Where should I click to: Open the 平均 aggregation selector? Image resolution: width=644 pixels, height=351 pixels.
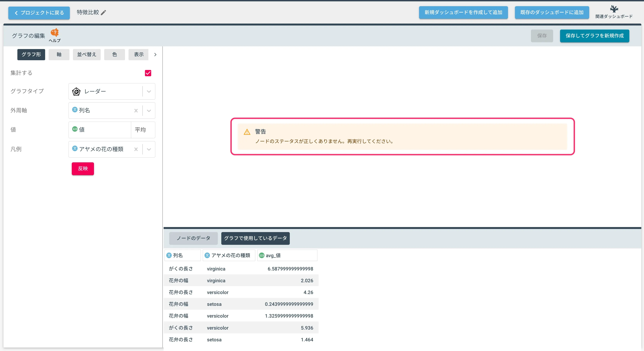point(143,130)
